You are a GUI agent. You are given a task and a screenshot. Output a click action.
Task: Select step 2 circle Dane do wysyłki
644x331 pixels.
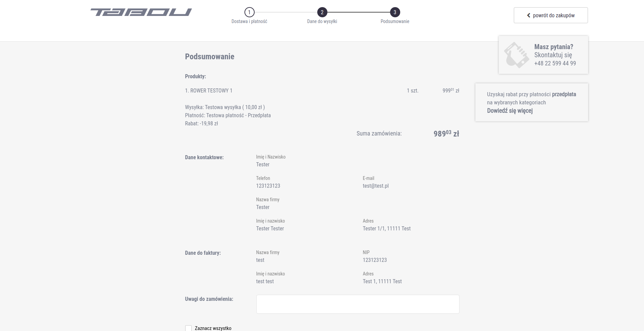pos(322,12)
